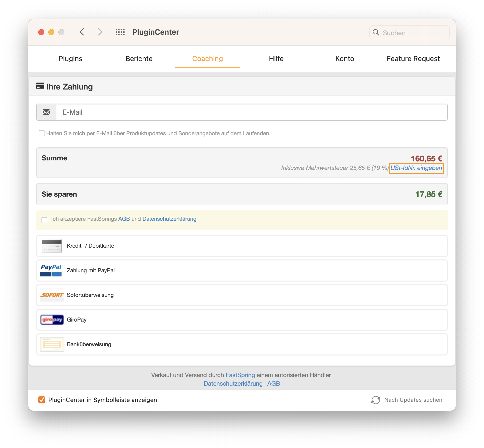The height and width of the screenshot is (448, 484).
Task: Switch to the Berichte tab
Action: point(139,59)
